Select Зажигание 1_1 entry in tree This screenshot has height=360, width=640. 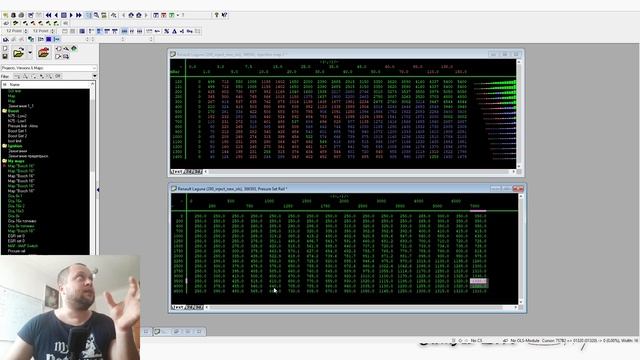21,106
